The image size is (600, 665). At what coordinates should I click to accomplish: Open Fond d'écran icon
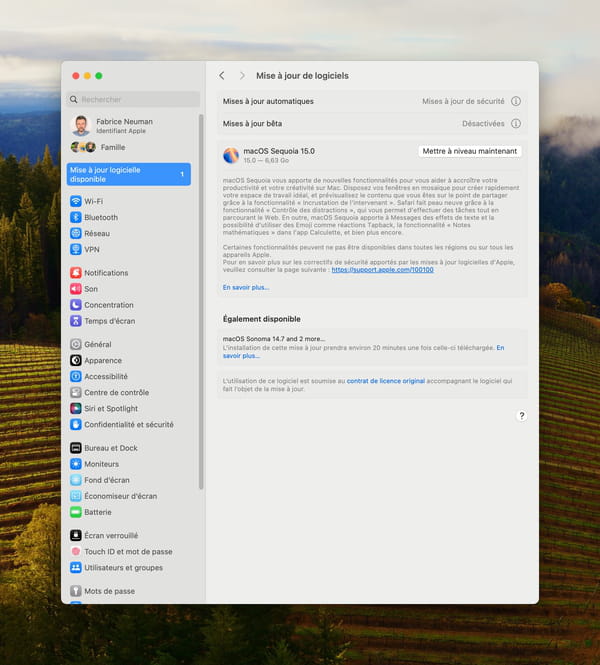[x=75, y=480]
